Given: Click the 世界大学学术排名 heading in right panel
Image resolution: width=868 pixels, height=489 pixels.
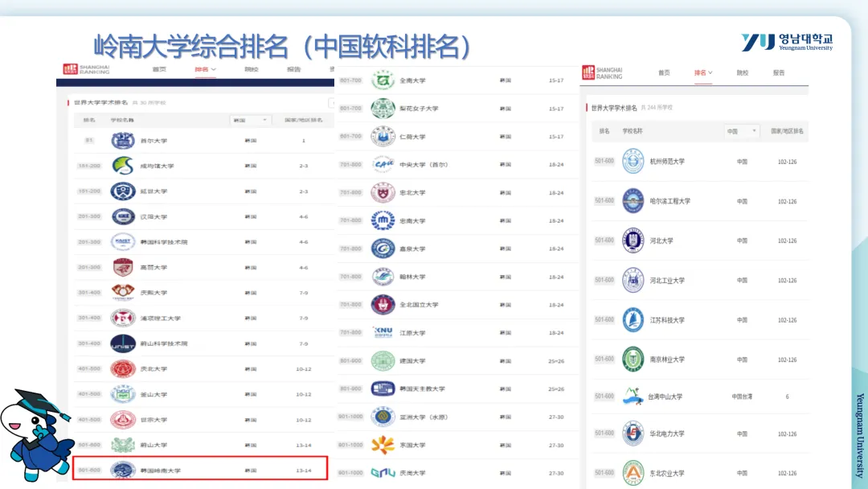Looking at the screenshot, I should pos(614,108).
